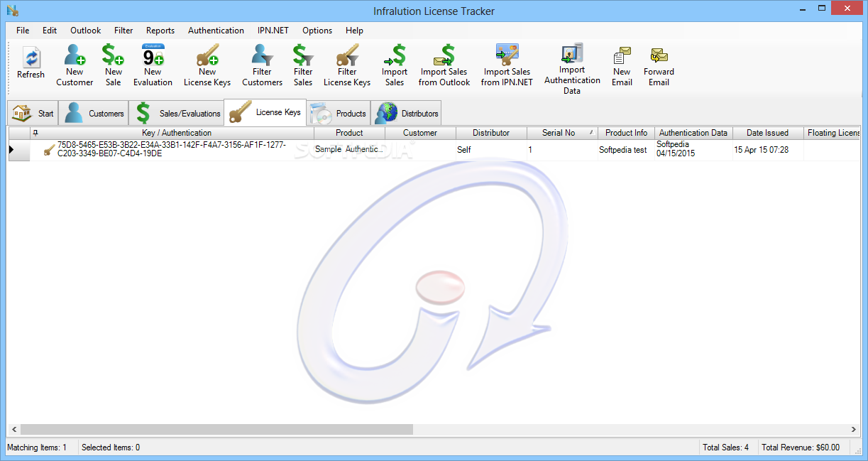Open the Options menu
Image resolution: width=868 pixels, height=461 pixels.
click(317, 31)
